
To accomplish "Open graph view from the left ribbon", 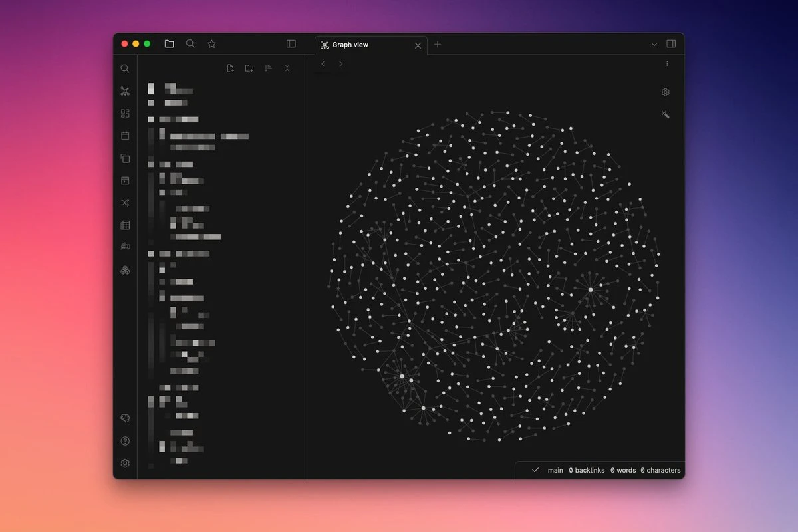I will pos(125,91).
